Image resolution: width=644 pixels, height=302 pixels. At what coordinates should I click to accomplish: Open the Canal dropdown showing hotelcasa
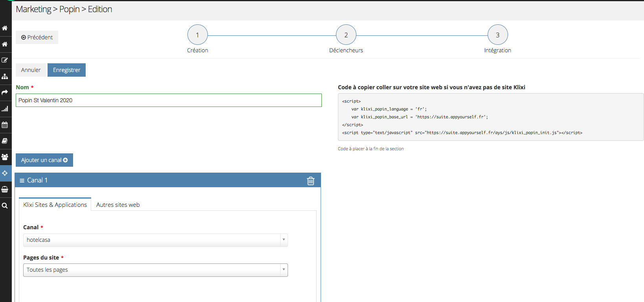pyautogui.click(x=156, y=240)
